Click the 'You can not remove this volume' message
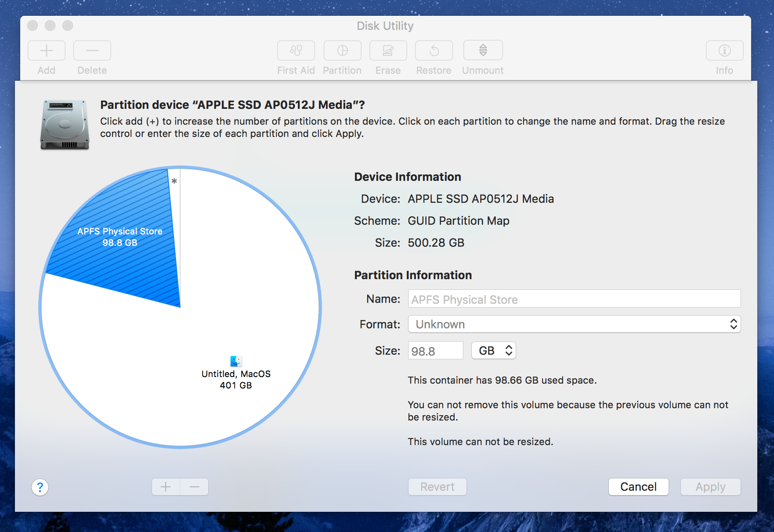The image size is (774, 532). [568, 411]
